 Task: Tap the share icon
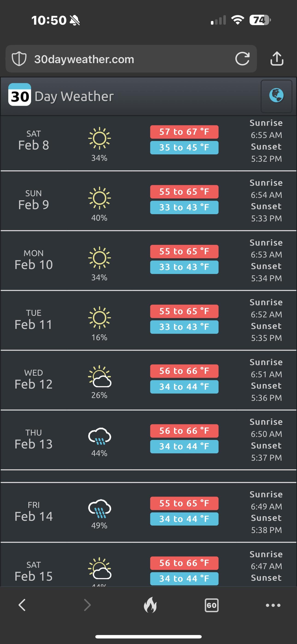277,59
